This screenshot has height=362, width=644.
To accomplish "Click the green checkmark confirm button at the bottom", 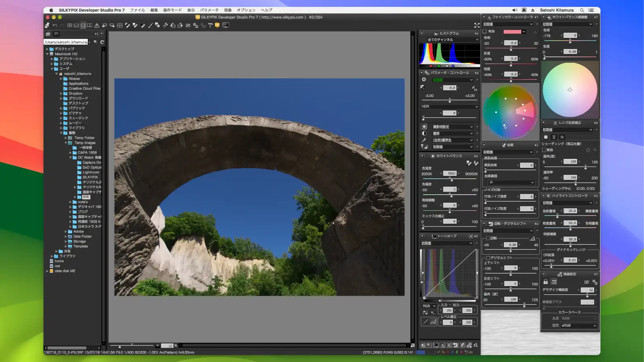I will point(439,352).
